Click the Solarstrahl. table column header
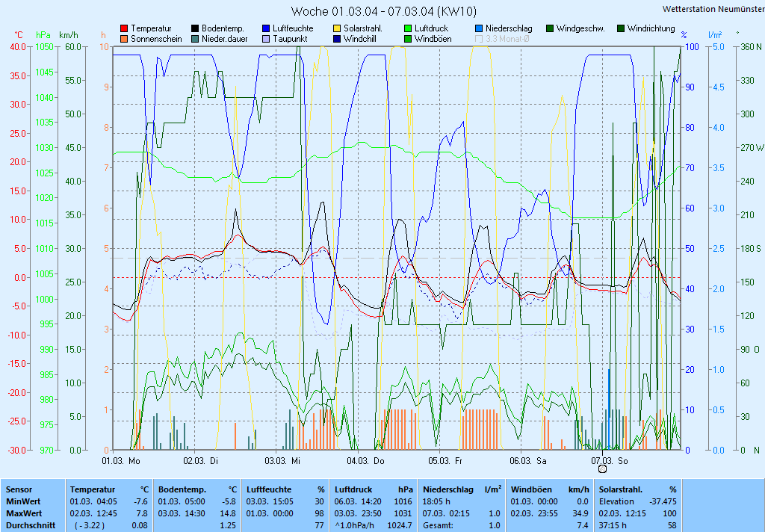The height and width of the screenshot is (532, 765). click(x=621, y=489)
